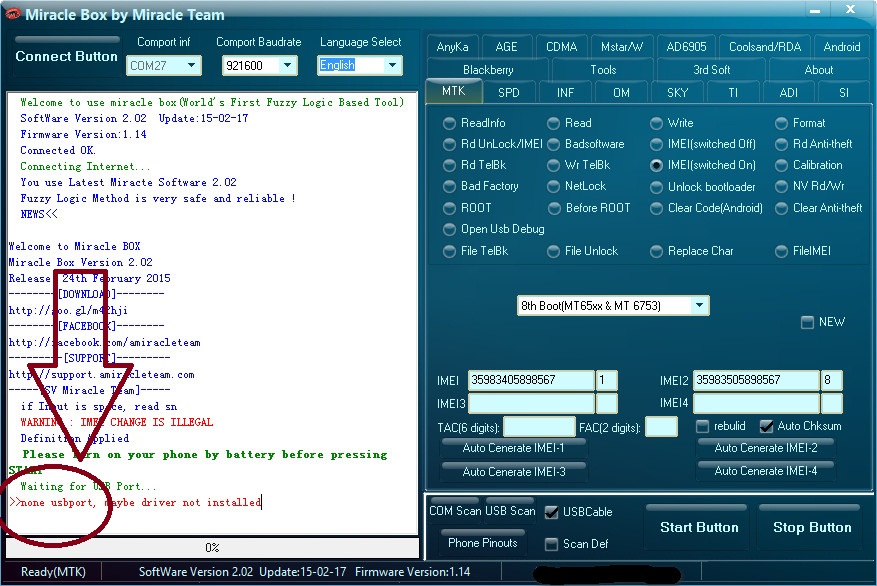Viewport: 877px width, 586px height.
Task: Toggle the rebulid checkbox
Action: pyautogui.click(x=702, y=427)
